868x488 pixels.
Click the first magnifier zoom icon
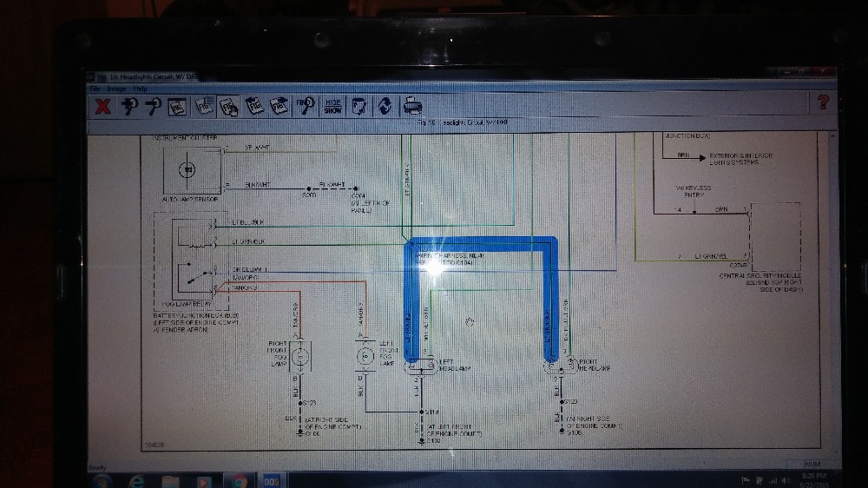pyautogui.click(x=129, y=106)
